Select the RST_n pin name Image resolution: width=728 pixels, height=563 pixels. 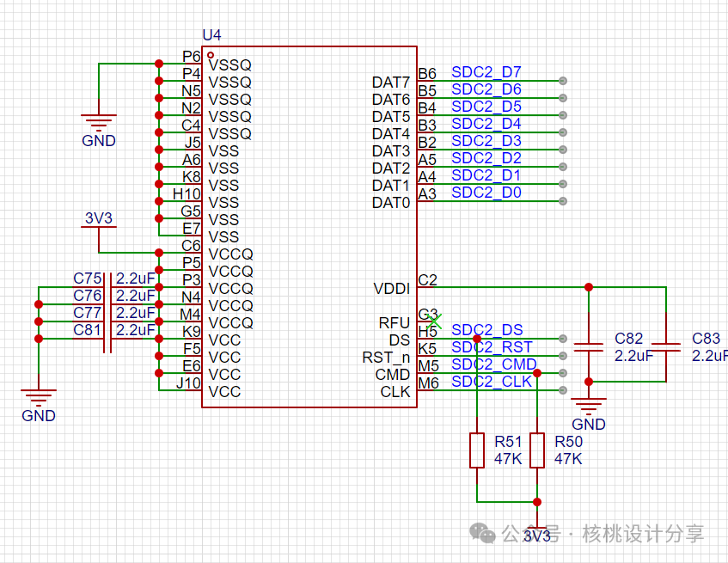click(x=386, y=358)
